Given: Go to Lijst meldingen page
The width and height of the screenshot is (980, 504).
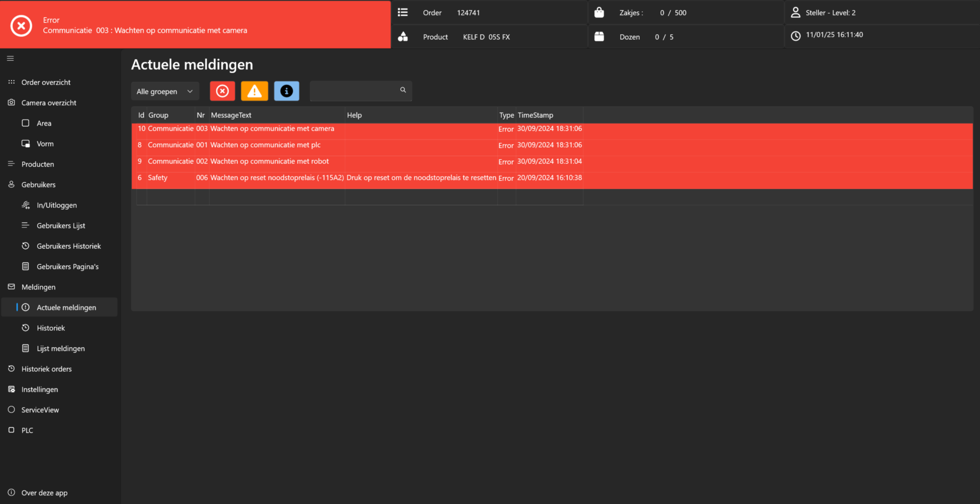Looking at the screenshot, I should (60, 349).
